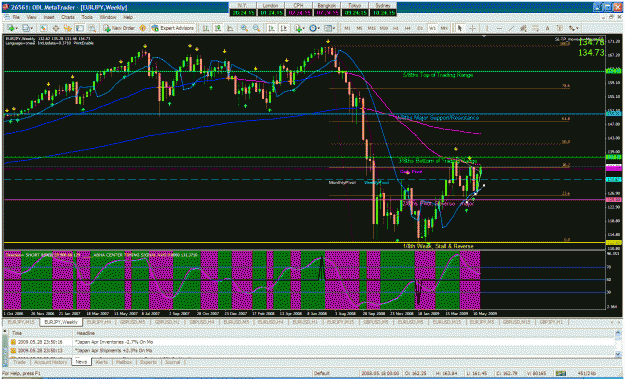The height and width of the screenshot is (379, 625).
Task: Toggle the Terminal panel toolbar icon
Action: 80,28
